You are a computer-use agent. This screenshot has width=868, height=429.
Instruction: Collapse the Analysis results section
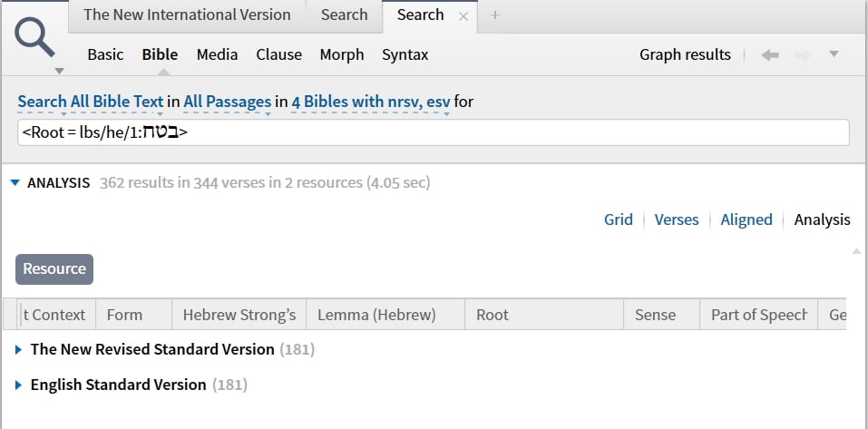(15, 183)
